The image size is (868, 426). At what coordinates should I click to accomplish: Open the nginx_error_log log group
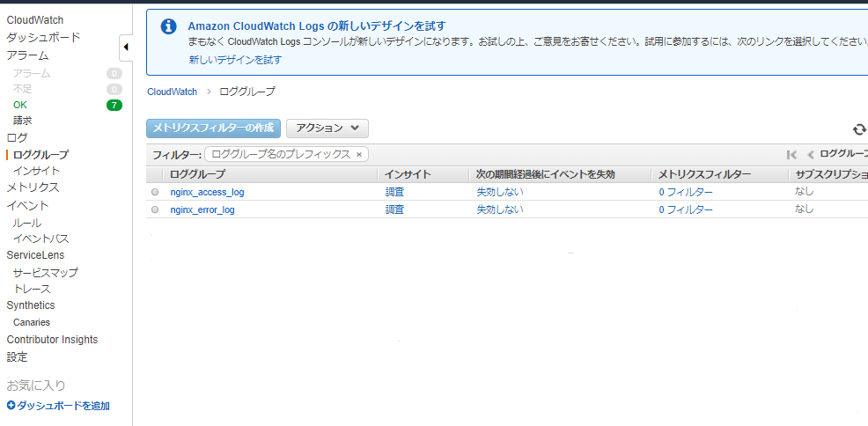(x=202, y=209)
